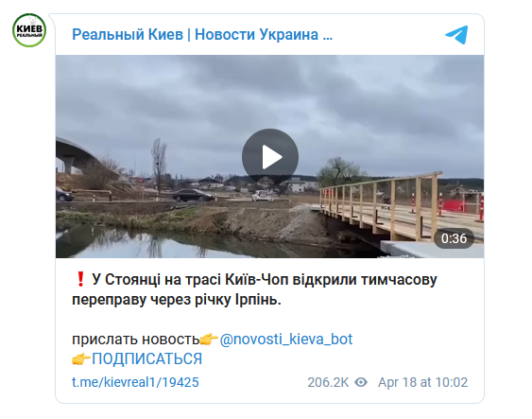Image resolution: width=532 pixels, height=419 pixels.
Task: Open the @novosti_kieva_bot mention link
Action: (286, 340)
